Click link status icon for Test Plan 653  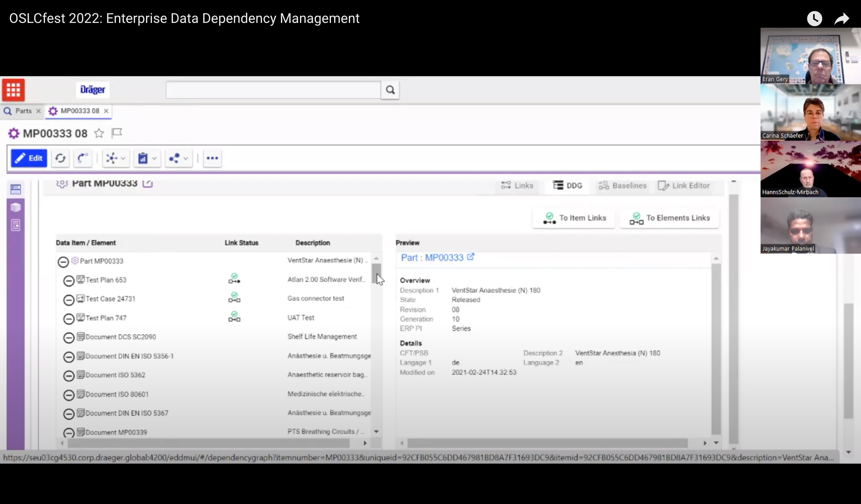pyautogui.click(x=234, y=278)
